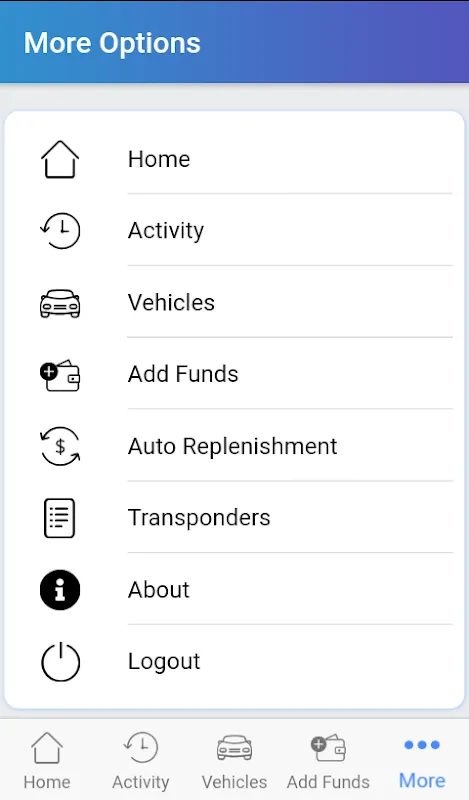Image resolution: width=469 pixels, height=800 pixels.
Task: Click the power icon beside Logout
Action: coord(60,662)
